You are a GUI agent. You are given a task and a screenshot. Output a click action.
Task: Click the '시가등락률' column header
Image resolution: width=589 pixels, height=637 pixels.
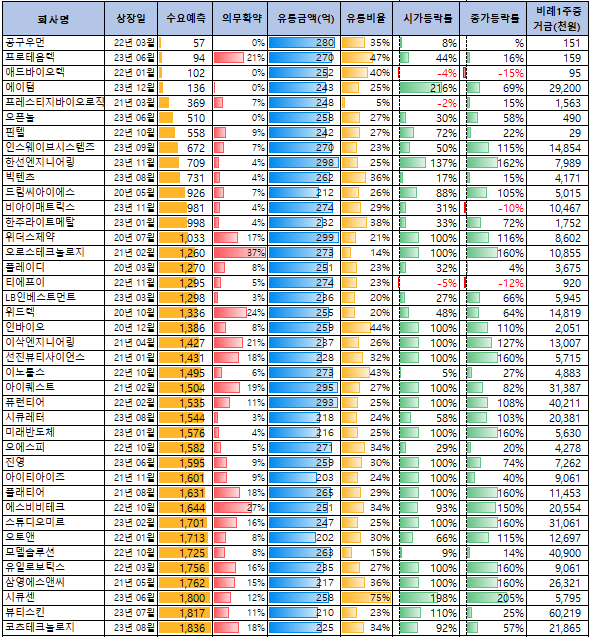point(426,19)
